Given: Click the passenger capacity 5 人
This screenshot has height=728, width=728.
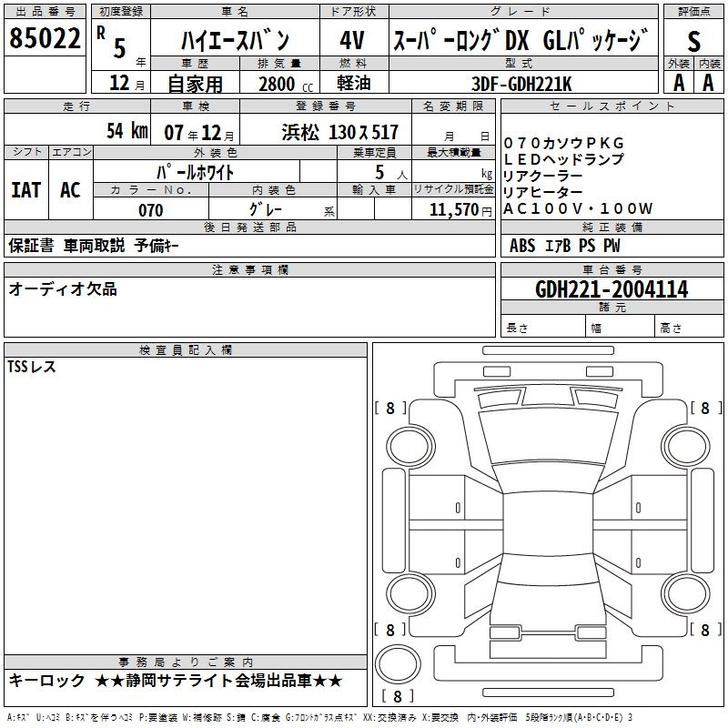Looking at the screenshot, I should tap(390, 173).
